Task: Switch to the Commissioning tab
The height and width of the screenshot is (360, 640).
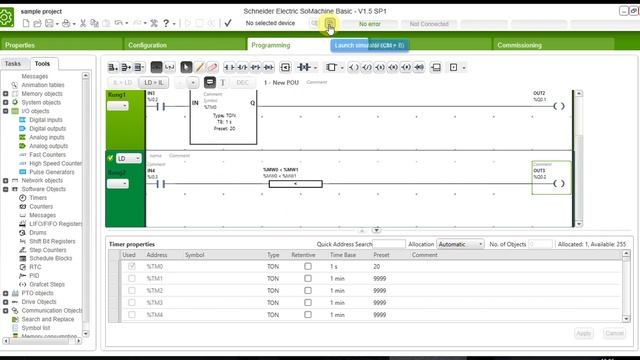Action: 553,45
